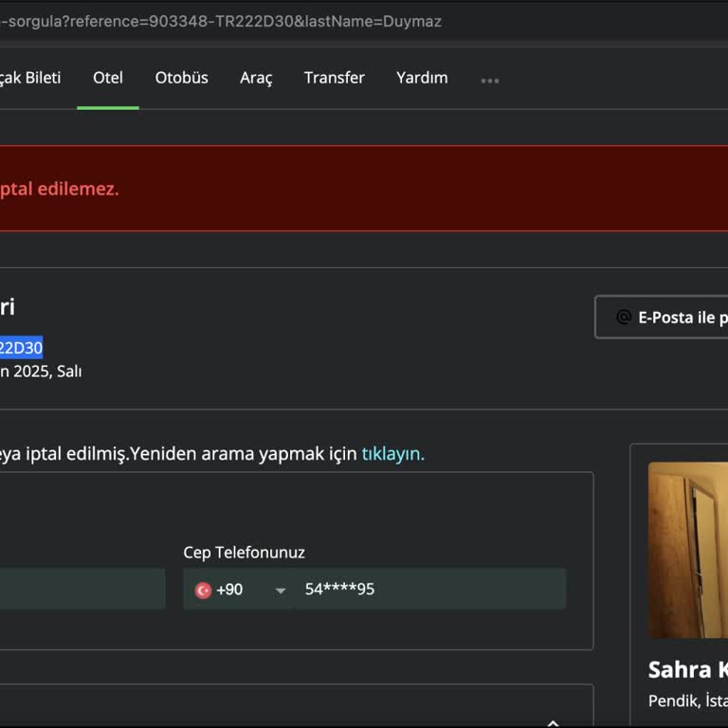The height and width of the screenshot is (728, 728).
Task: Select the Araç tab
Action: click(256, 78)
